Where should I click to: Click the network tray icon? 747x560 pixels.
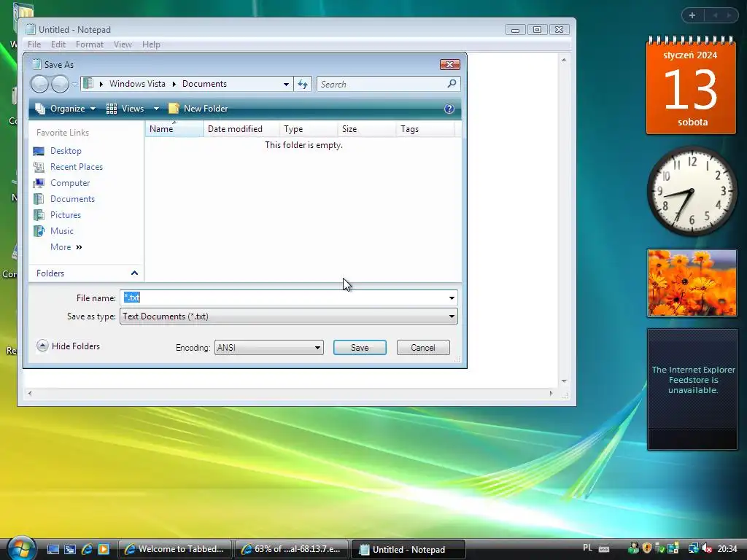pos(693,549)
